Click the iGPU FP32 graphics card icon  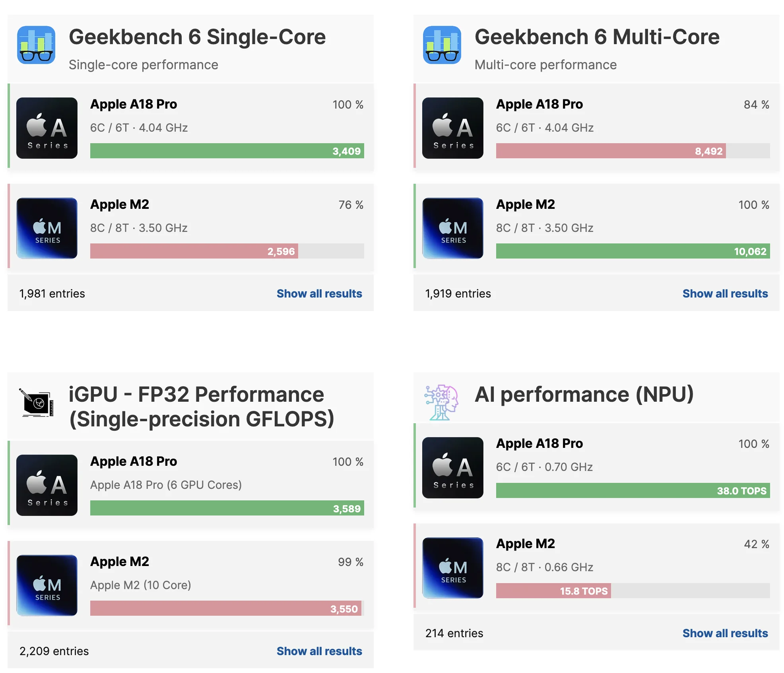[36, 403]
